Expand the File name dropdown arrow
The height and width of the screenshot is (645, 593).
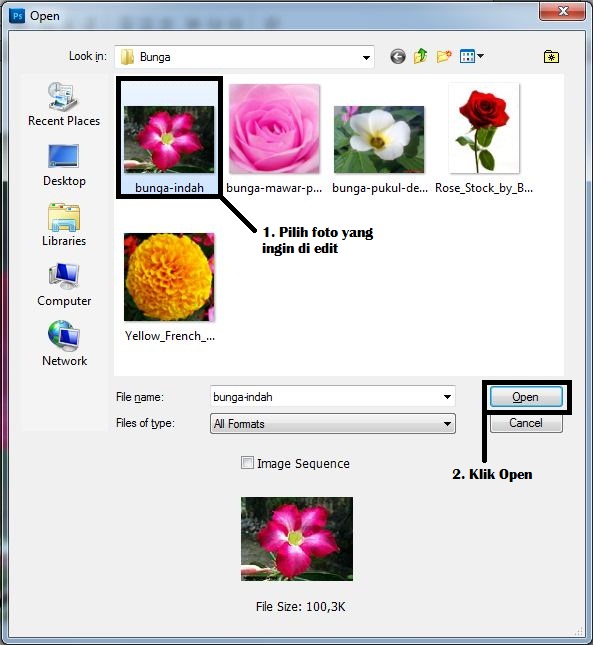[447, 397]
